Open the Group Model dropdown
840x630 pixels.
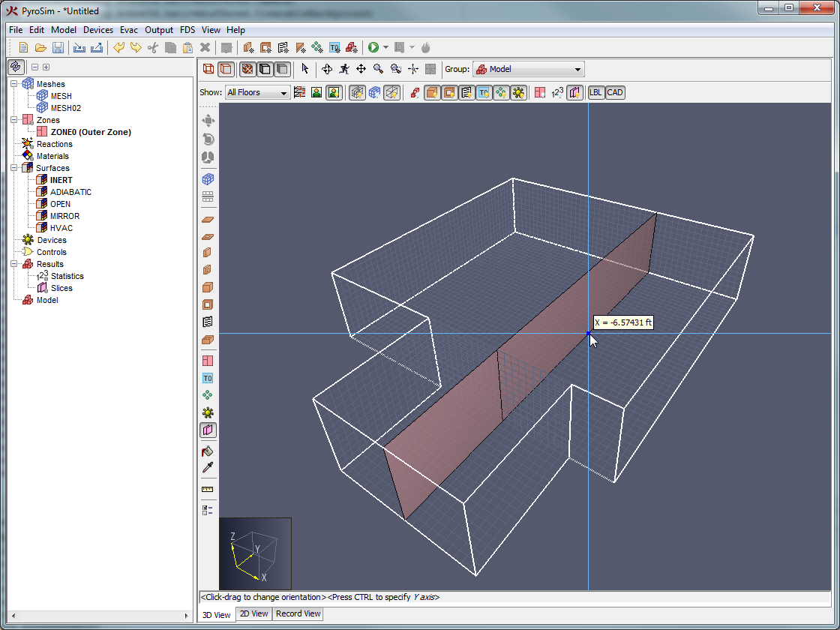[528, 69]
